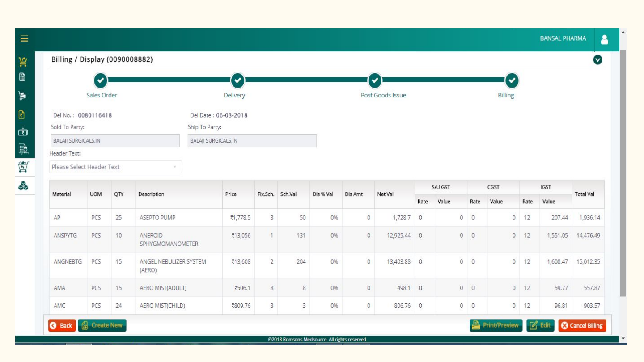Click the Print/Preview button

click(496, 325)
